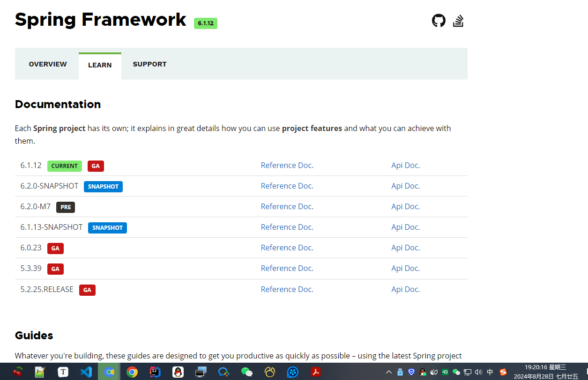Open Reference Doc. for version 6.0.23
This screenshot has width=588, height=380.
(x=287, y=248)
